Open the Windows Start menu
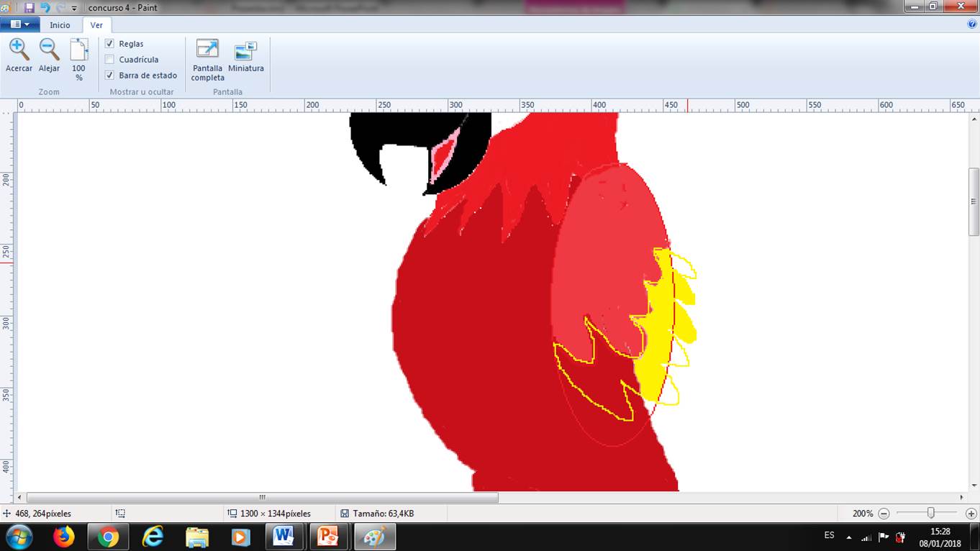This screenshot has height=551, width=980. pos(19,537)
